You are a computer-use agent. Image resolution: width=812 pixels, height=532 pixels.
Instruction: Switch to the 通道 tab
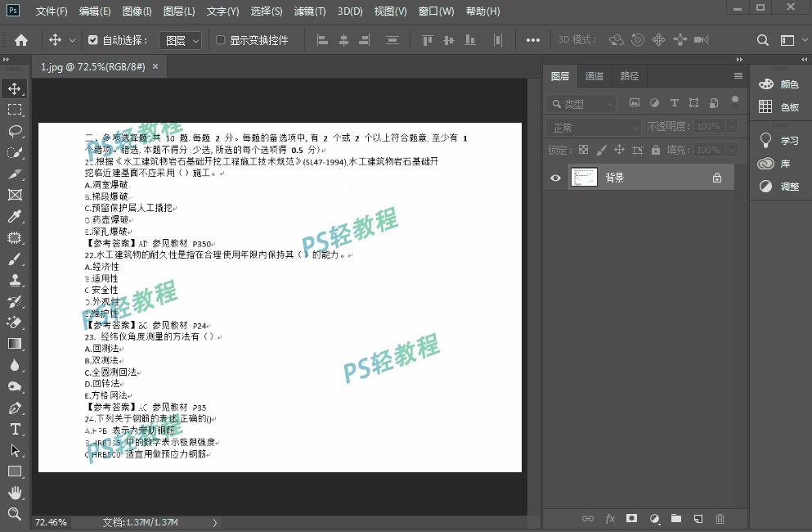pos(594,76)
